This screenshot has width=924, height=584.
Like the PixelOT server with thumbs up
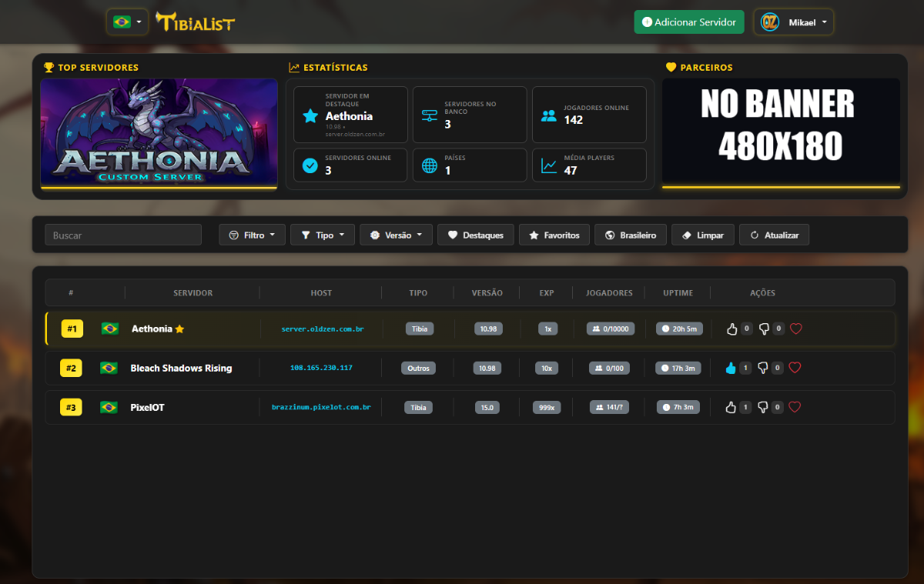pos(731,408)
